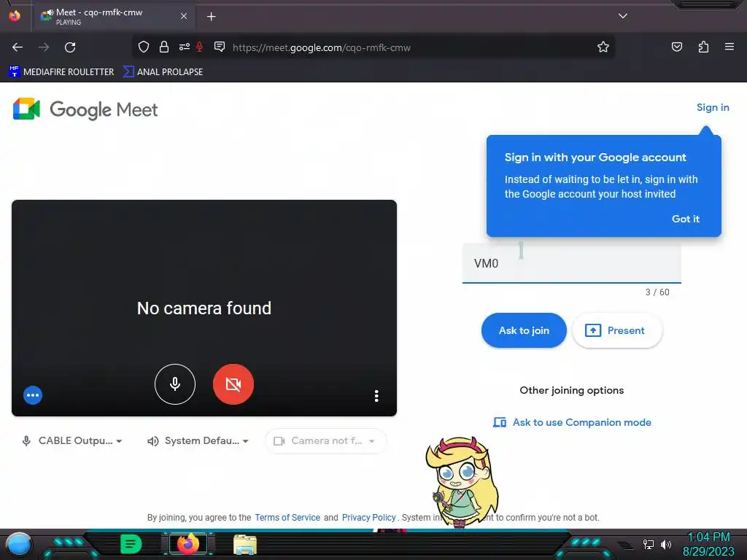The width and height of the screenshot is (747, 560).
Task: Open the Privacy Policy link
Action: 368,517
